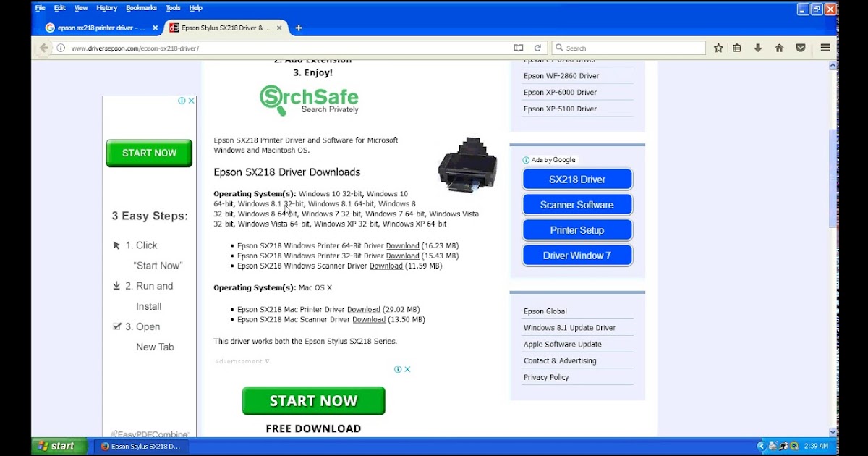The width and height of the screenshot is (868, 456).
Task: Open the Privacy Policy link
Action: pyautogui.click(x=546, y=378)
